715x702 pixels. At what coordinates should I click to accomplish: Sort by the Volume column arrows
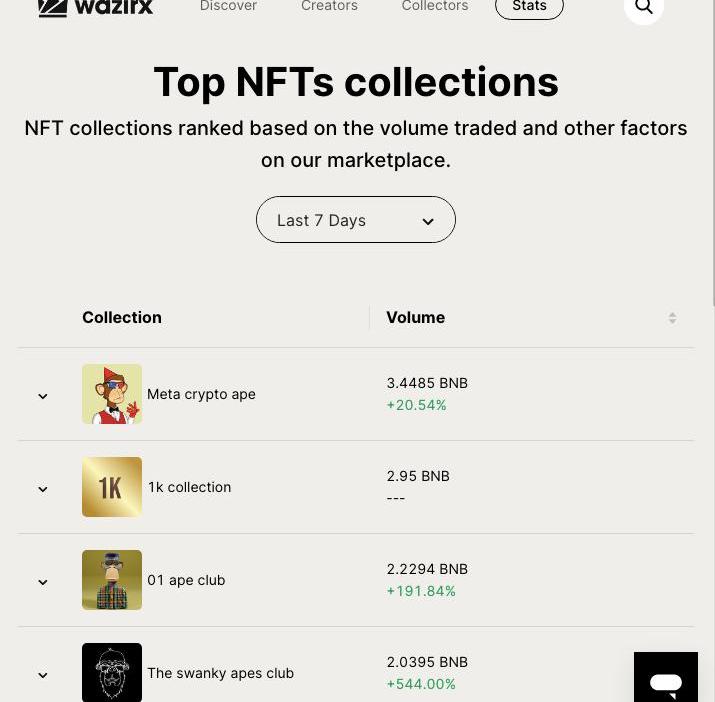(x=672, y=318)
